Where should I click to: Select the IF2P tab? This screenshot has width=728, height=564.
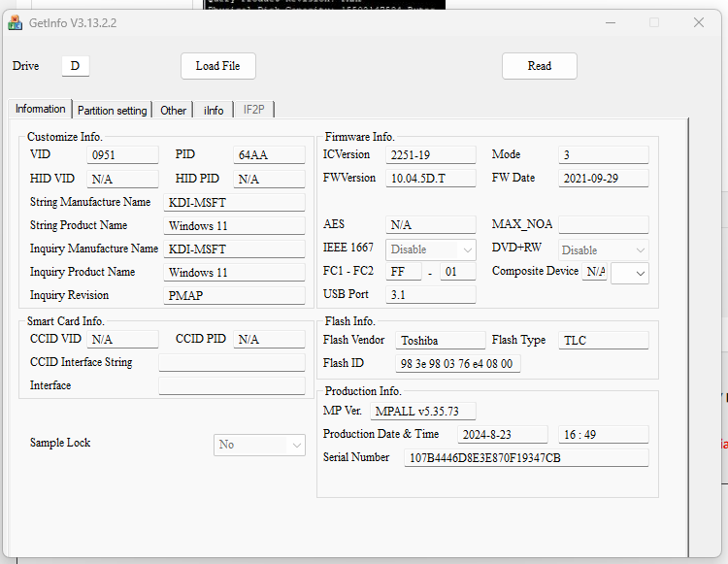[254, 110]
